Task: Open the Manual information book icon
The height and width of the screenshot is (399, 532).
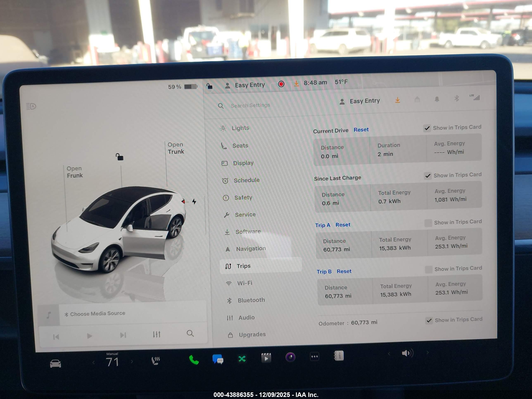Action: click(339, 356)
